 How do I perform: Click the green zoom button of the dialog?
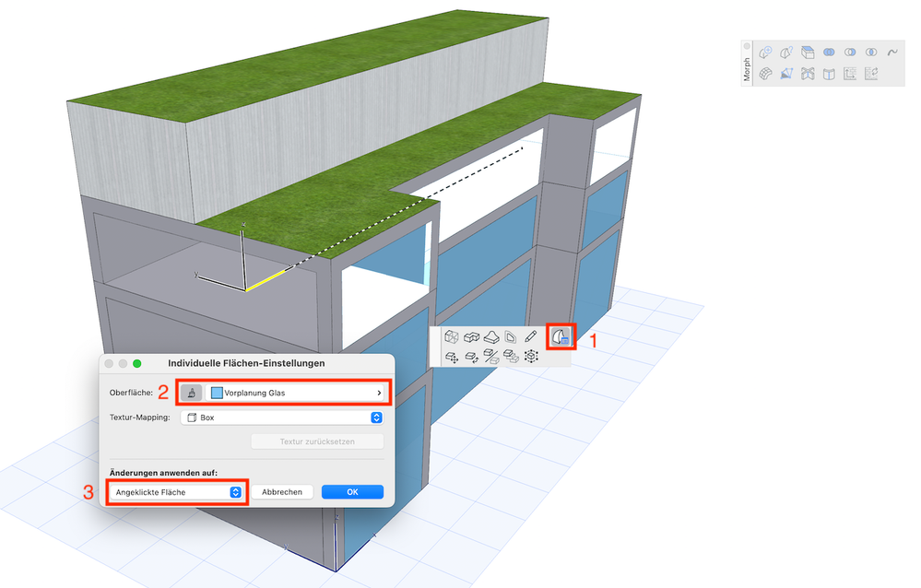(136, 364)
